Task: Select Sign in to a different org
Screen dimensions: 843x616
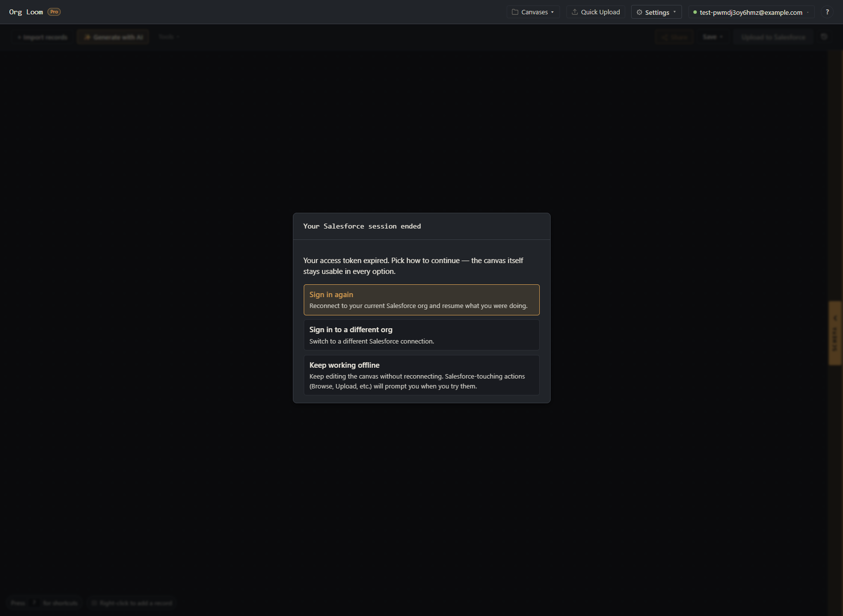Action: pyautogui.click(x=421, y=335)
